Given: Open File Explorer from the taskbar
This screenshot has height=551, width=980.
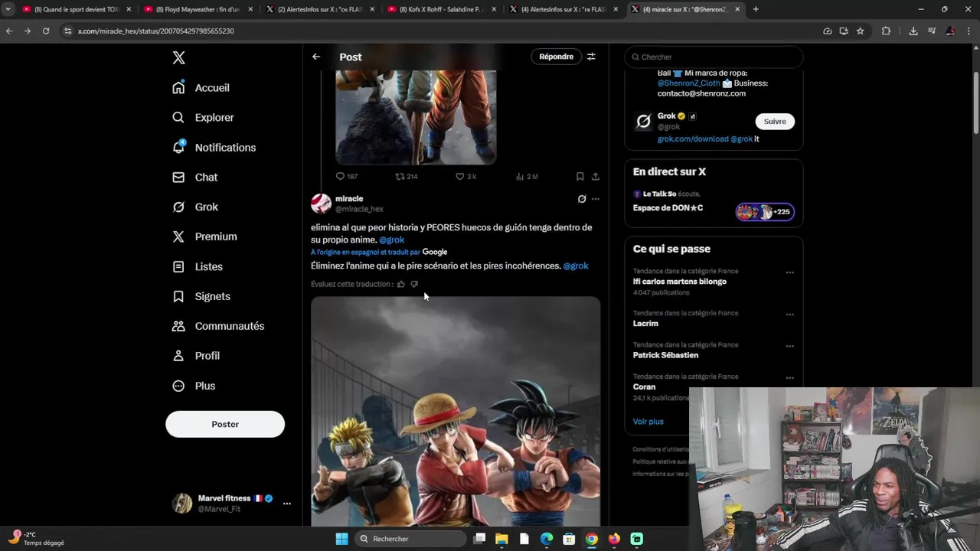Looking at the screenshot, I should tap(501, 539).
